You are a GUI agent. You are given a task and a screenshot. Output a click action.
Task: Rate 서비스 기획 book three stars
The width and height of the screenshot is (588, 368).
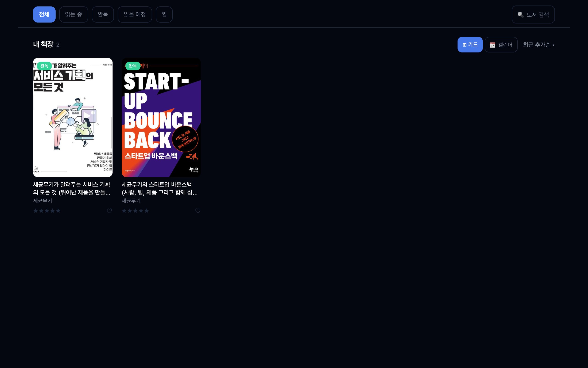(x=47, y=211)
